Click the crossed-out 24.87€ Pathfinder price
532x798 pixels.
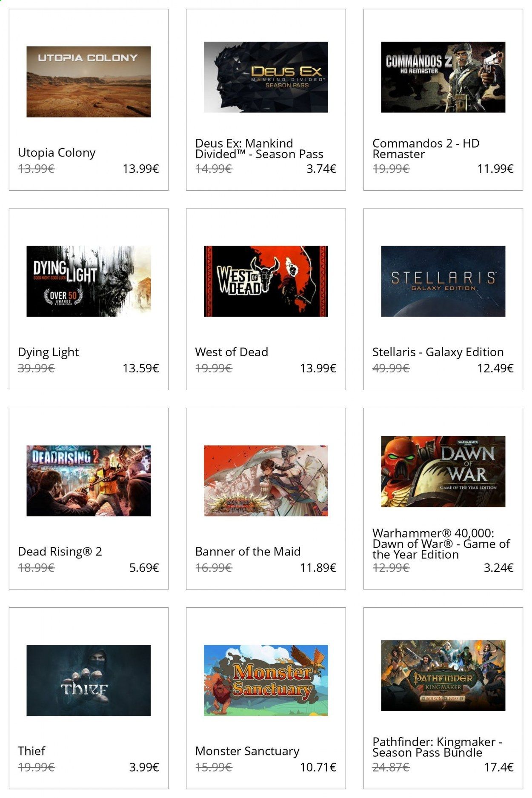tap(391, 767)
